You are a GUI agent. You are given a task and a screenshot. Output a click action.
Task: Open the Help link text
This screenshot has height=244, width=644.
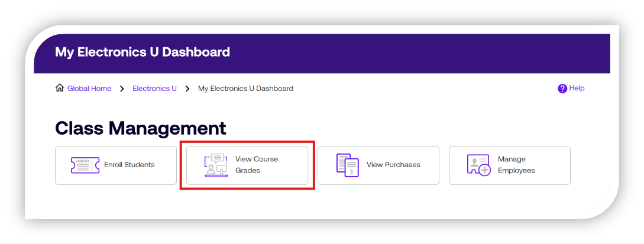[577, 89]
